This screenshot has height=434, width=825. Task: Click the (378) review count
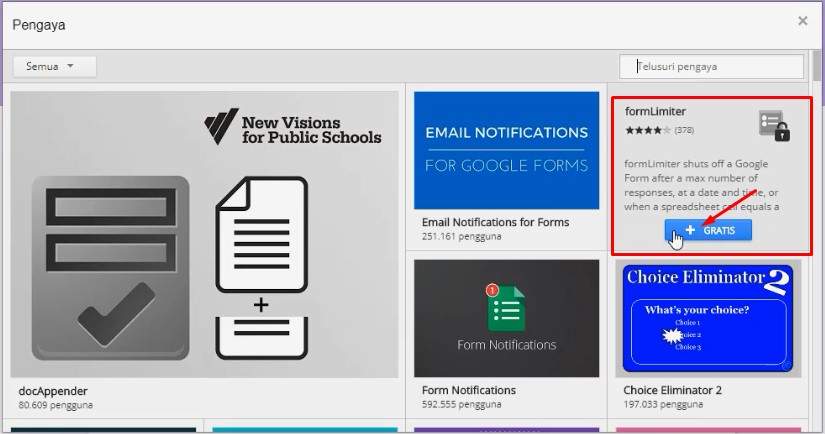(x=684, y=130)
